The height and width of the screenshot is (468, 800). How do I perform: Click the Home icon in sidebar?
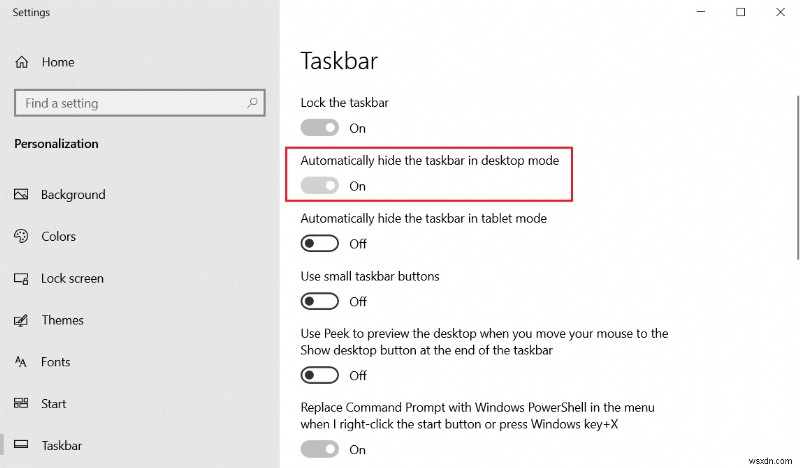[22, 62]
